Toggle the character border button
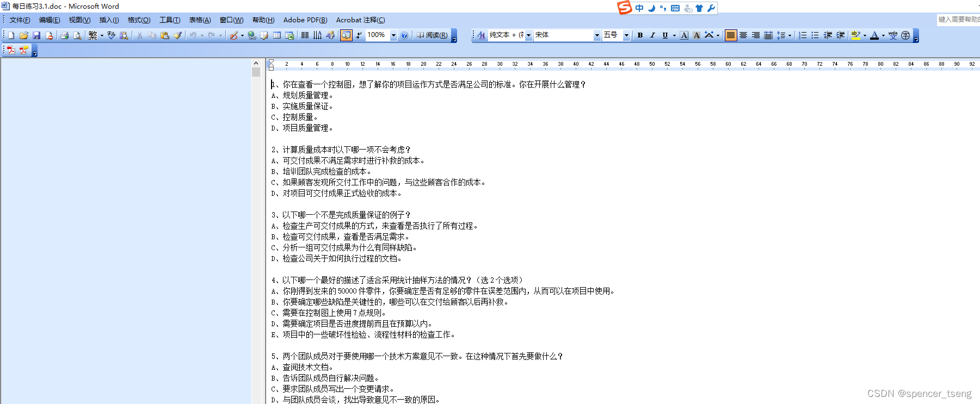 [x=685, y=35]
